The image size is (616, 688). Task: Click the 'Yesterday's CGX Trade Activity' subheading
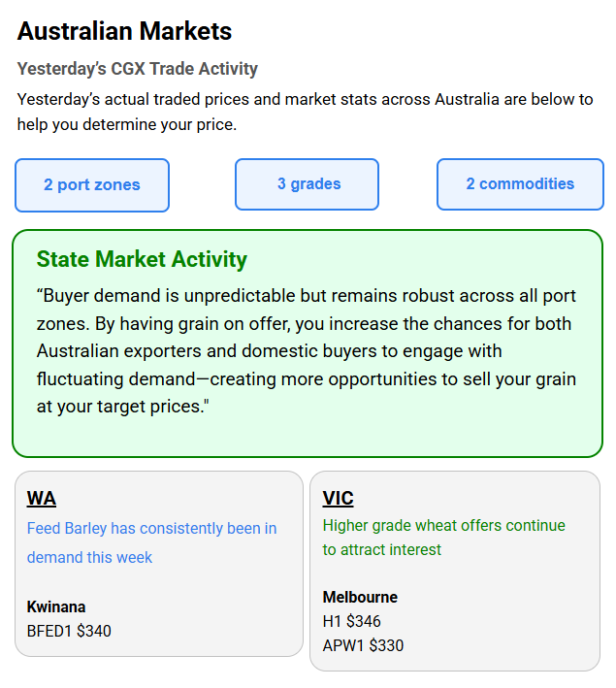138,69
